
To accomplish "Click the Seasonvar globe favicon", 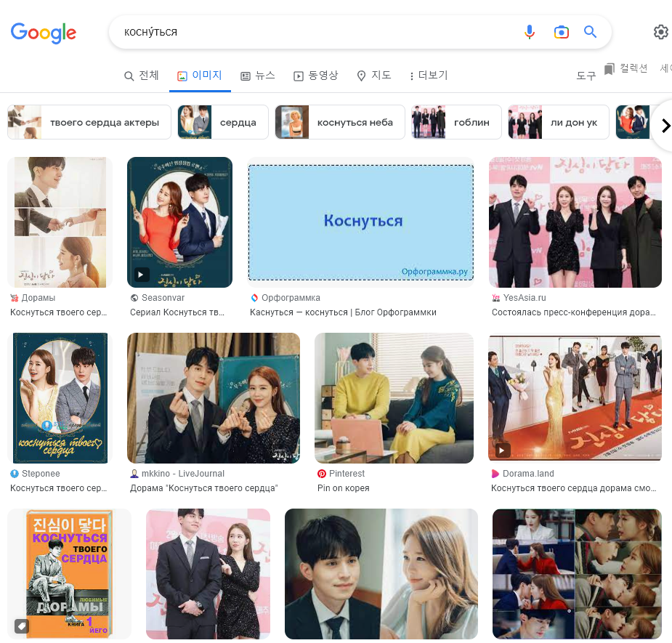I will click(134, 298).
